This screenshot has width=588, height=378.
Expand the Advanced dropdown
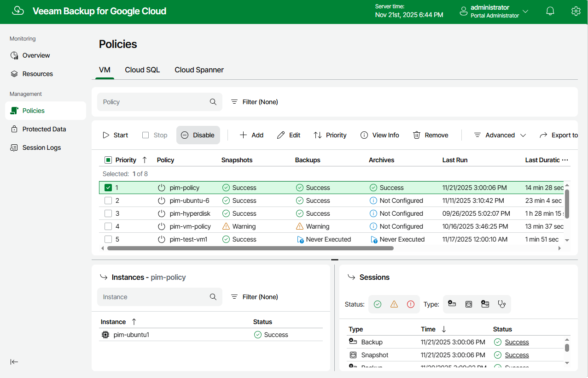[x=500, y=135]
